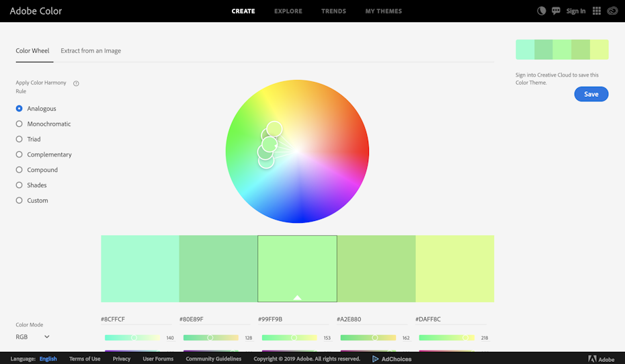Go to the CREATE tab
Image resolution: width=625 pixels, height=364 pixels.
(243, 11)
